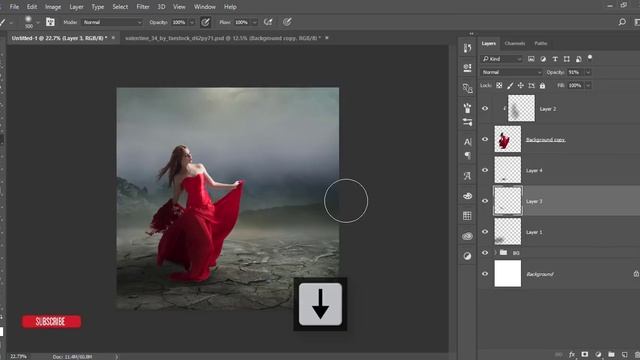The height and width of the screenshot is (360, 640).
Task: Open the Paragraph panel icon
Action: click(467, 156)
